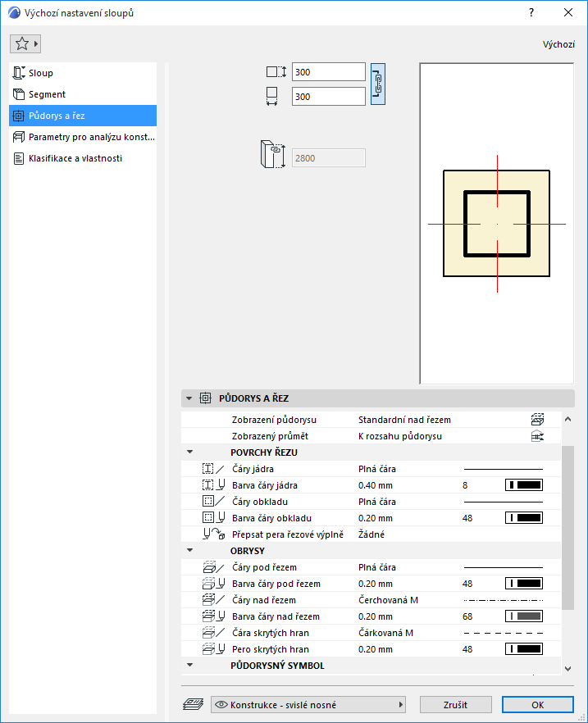Click the Parametry pro analýzu icon
This screenshot has width=588, height=723.
18,137
